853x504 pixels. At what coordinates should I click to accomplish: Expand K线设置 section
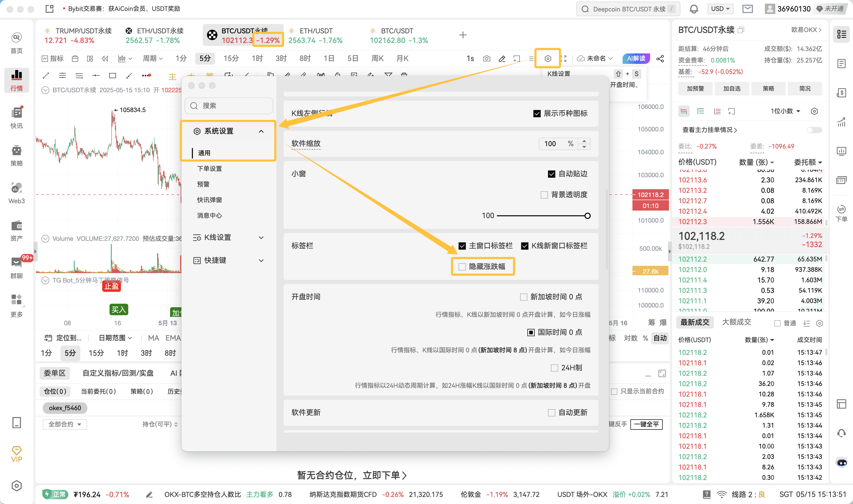pos(228,237)
